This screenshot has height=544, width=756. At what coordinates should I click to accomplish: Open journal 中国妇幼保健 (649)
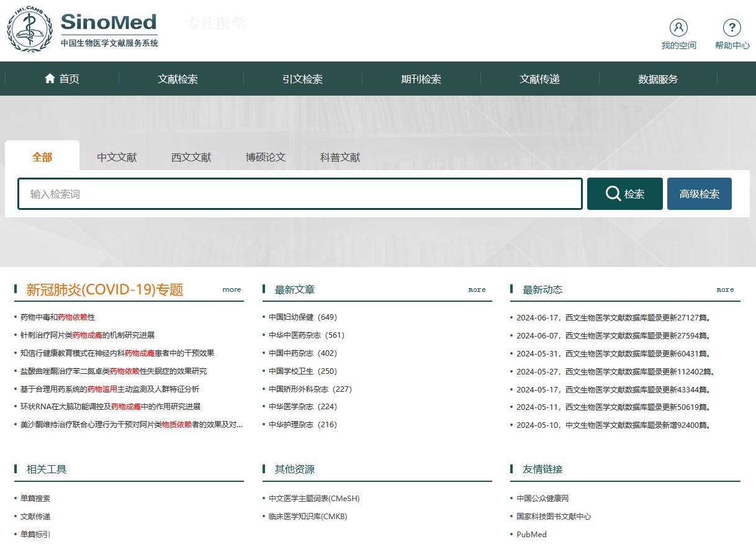click(x=303, y=317)
